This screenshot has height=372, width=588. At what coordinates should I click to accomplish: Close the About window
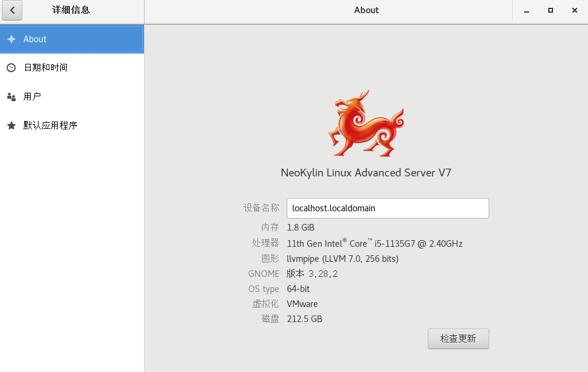coord(575,10)
